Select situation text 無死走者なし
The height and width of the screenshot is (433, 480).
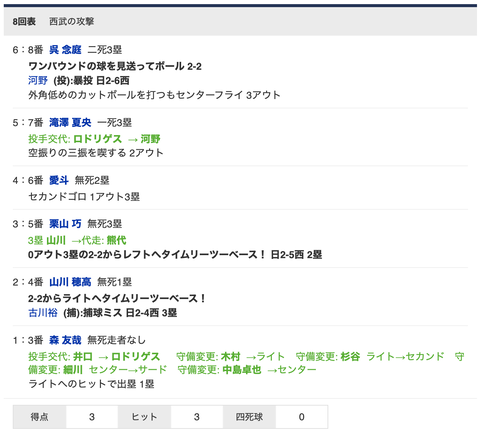[117, 340]
